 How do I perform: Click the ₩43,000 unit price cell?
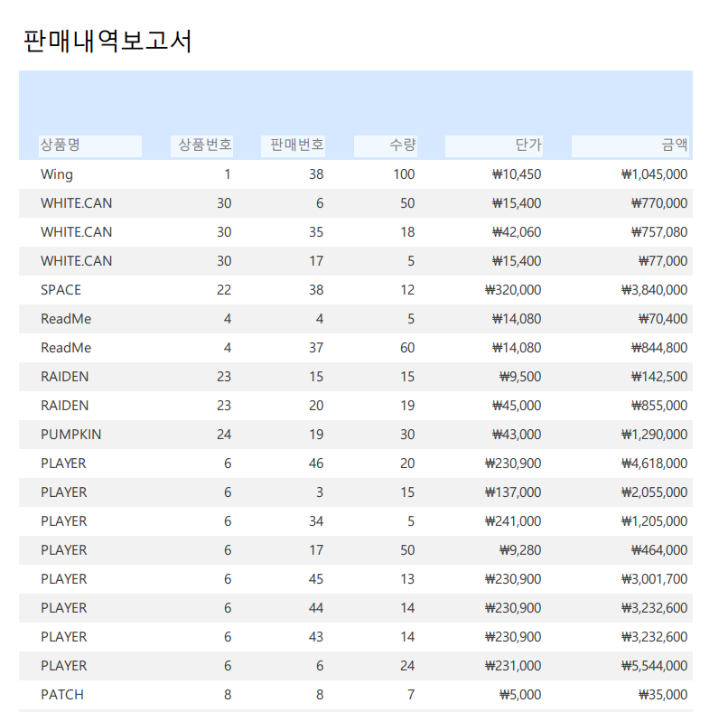pos(517,435)
